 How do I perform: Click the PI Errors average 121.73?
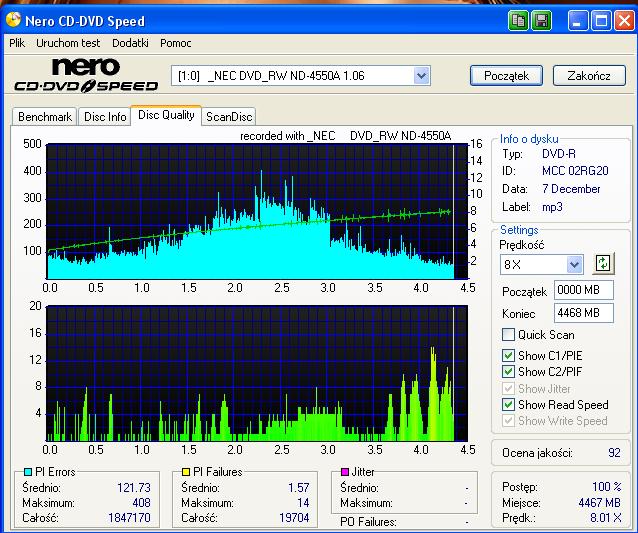pyautogui.click(x=134, y=487)
